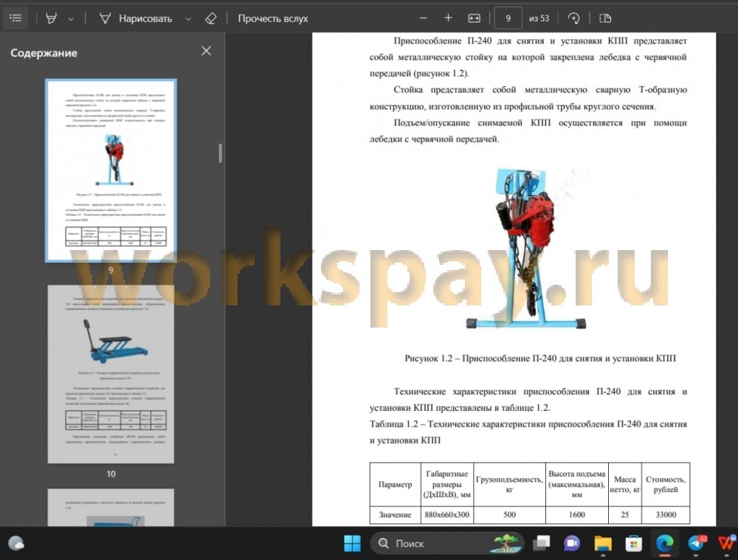738x560 pixels.
Task: Select the page 9 thumbnail
Action: [x=111, y=170]
